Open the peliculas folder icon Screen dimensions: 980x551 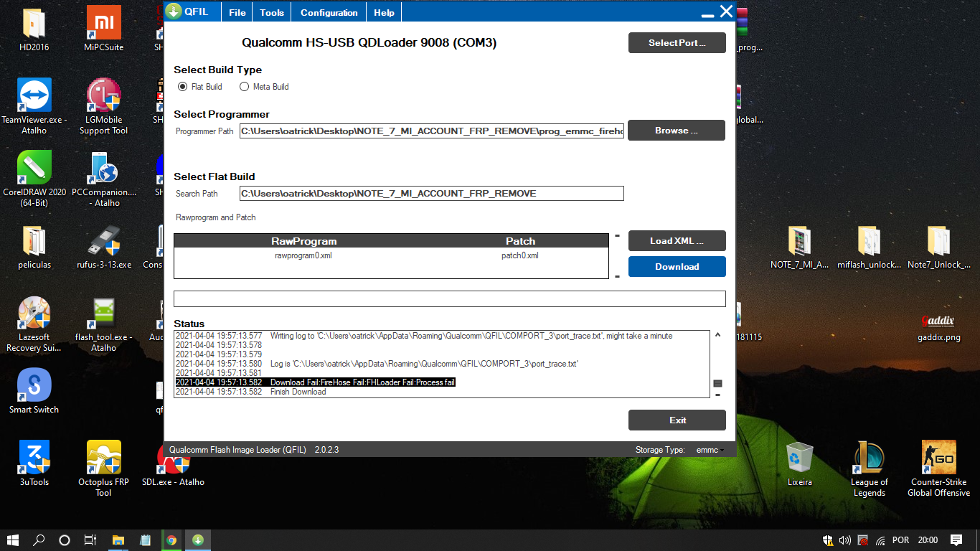pos(34,248)
